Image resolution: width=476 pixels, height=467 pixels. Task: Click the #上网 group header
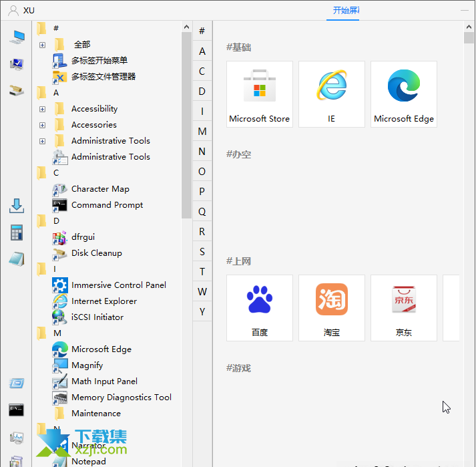point(238,261)
